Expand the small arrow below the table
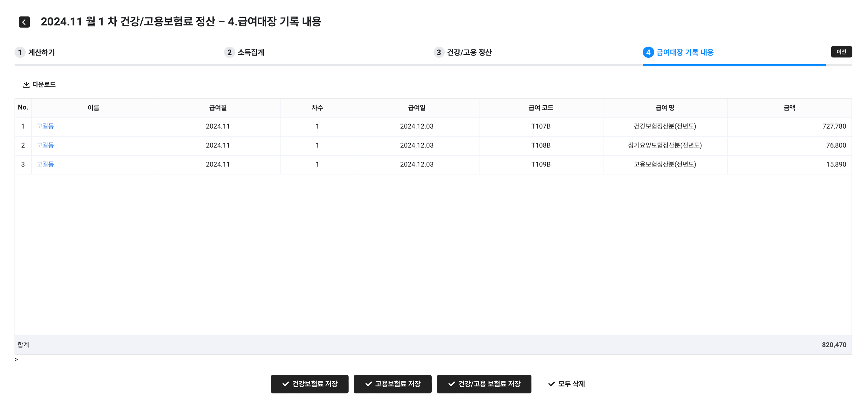The image size is (868, 403). [16, 359]
